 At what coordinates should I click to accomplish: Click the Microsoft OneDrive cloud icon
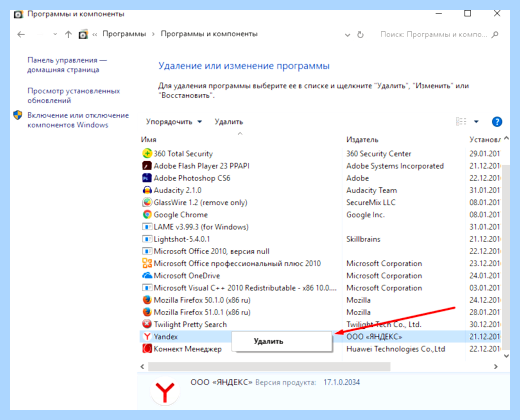[x=147, y=276]
